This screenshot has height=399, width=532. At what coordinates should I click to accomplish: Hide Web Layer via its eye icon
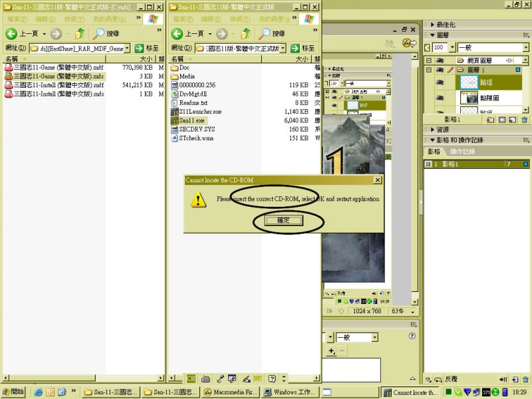[x=440, y=61]
